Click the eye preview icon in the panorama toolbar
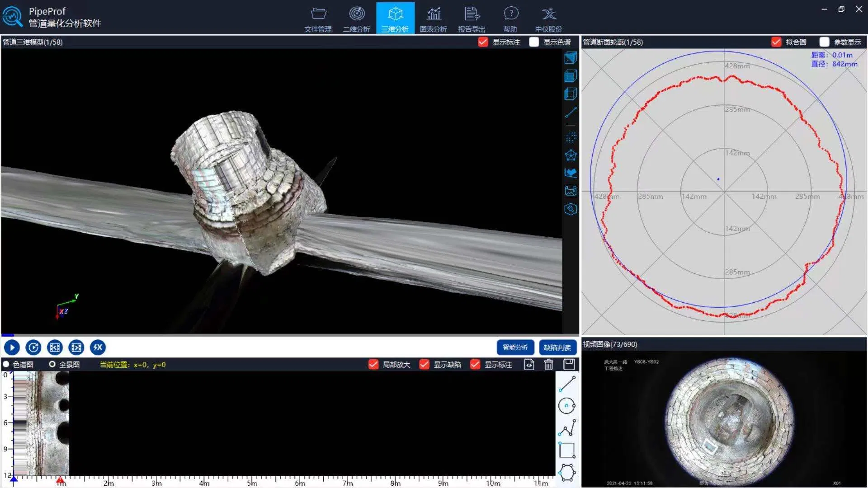The height and width of the screenshot is (488, 868). tap(528, 364)
